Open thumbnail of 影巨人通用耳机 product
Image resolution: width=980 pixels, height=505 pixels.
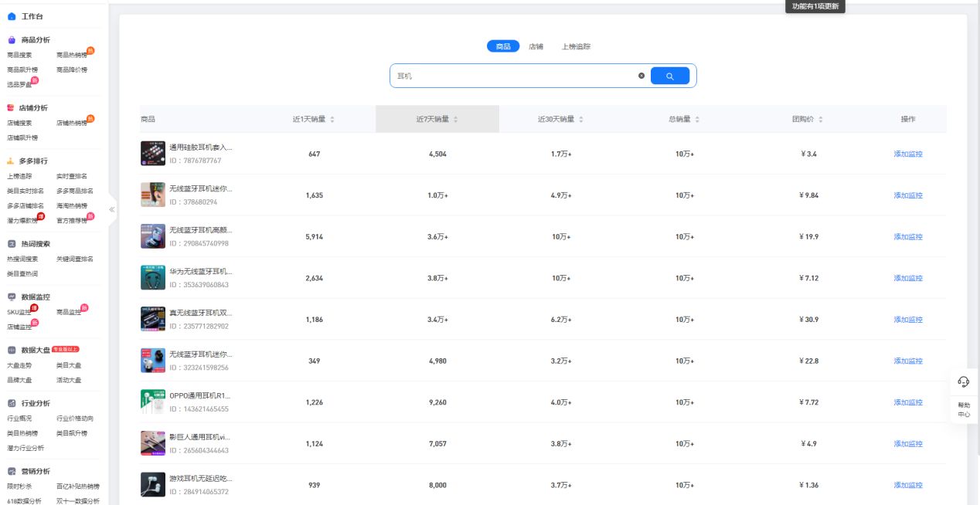click(153, 443)
